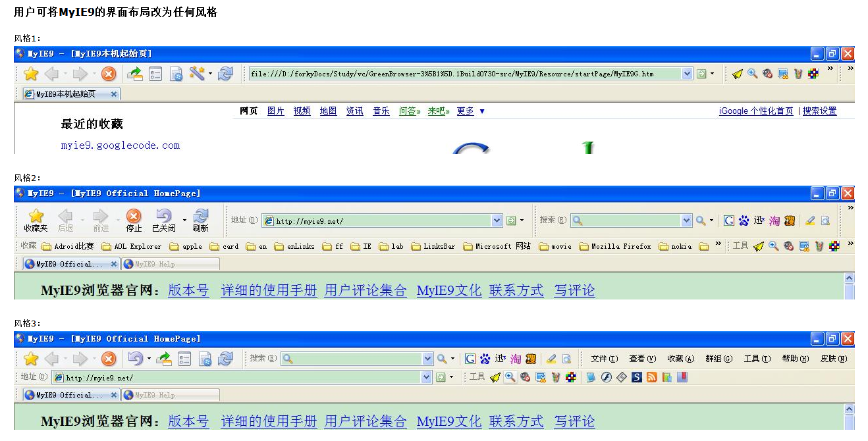Click the forward arrow in 风格1 toolbar
The width and height of the screenshot is (868, 441).
click(80, 74)
